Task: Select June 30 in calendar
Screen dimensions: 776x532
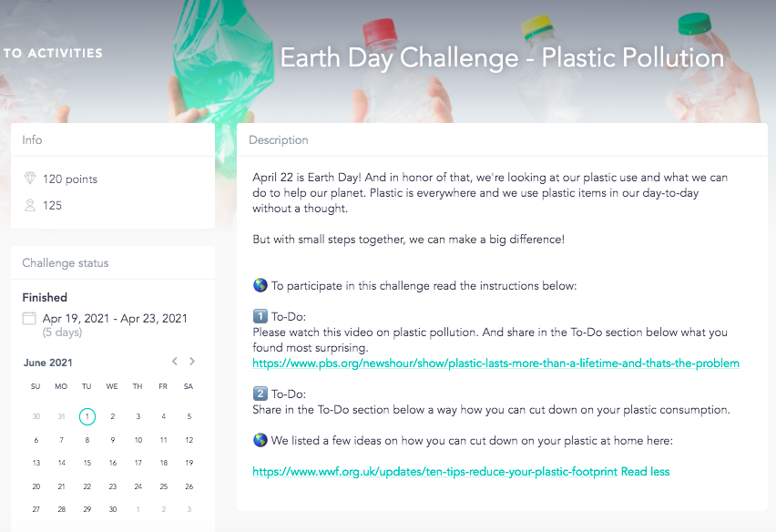Action: tap(113, 509)
